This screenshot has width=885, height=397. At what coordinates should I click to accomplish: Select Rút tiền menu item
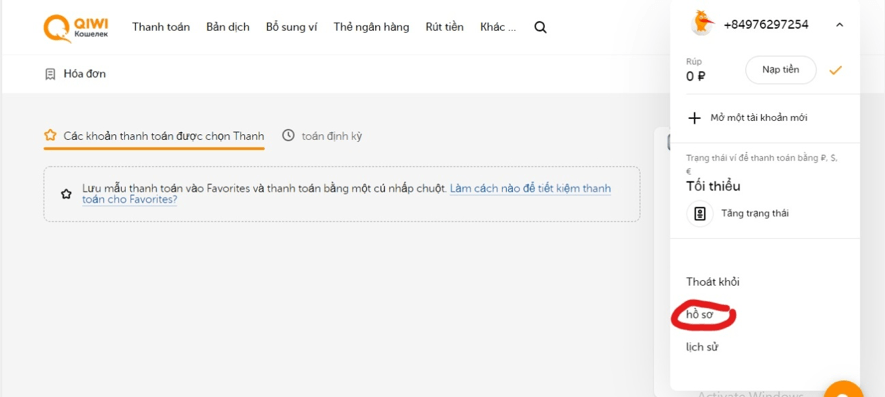445,27
